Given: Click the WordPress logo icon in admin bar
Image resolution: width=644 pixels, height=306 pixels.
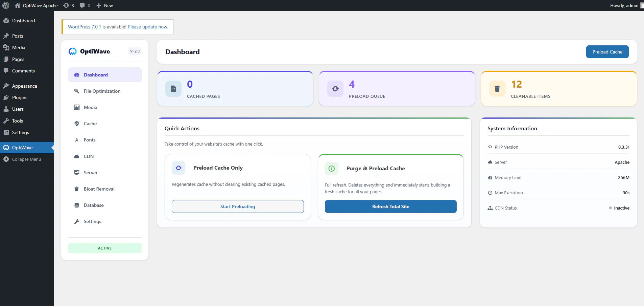Looking at the screenshot, I should pos(6,5).
